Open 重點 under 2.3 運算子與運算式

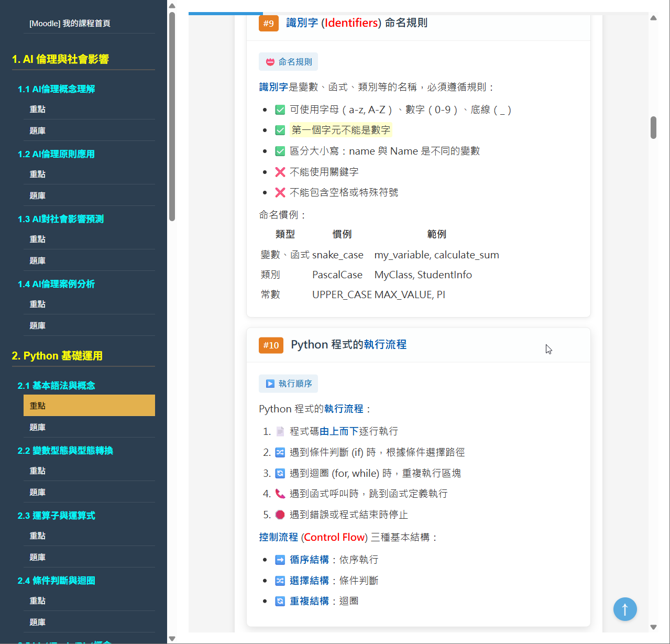[x=89, y=536]
